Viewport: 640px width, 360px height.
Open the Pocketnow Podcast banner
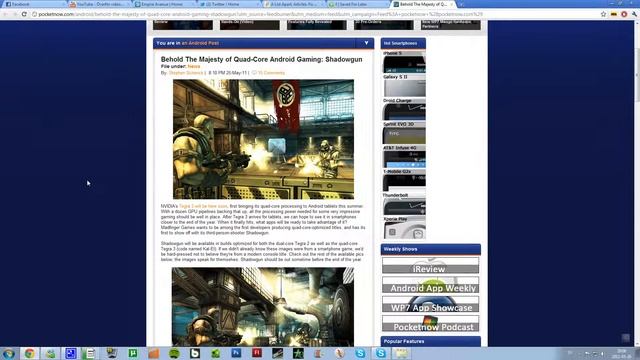(x=431, y=324)
